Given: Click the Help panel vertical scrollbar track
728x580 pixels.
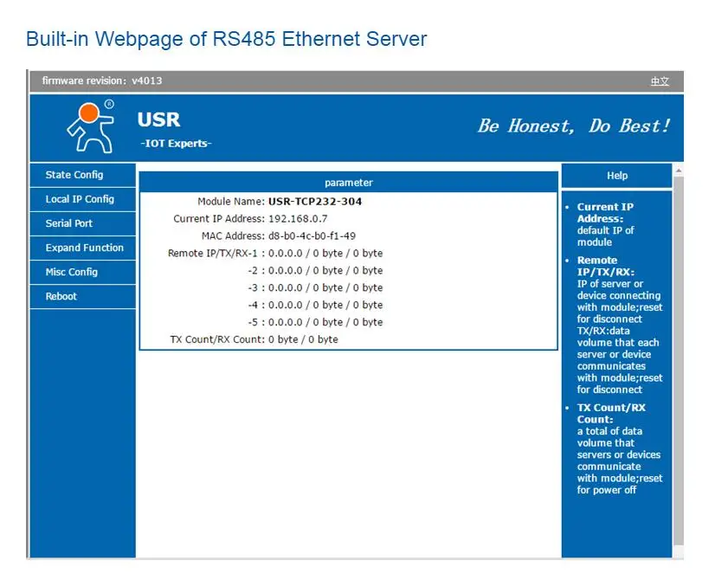Looking at the screenshot, I should pos(679,360).
